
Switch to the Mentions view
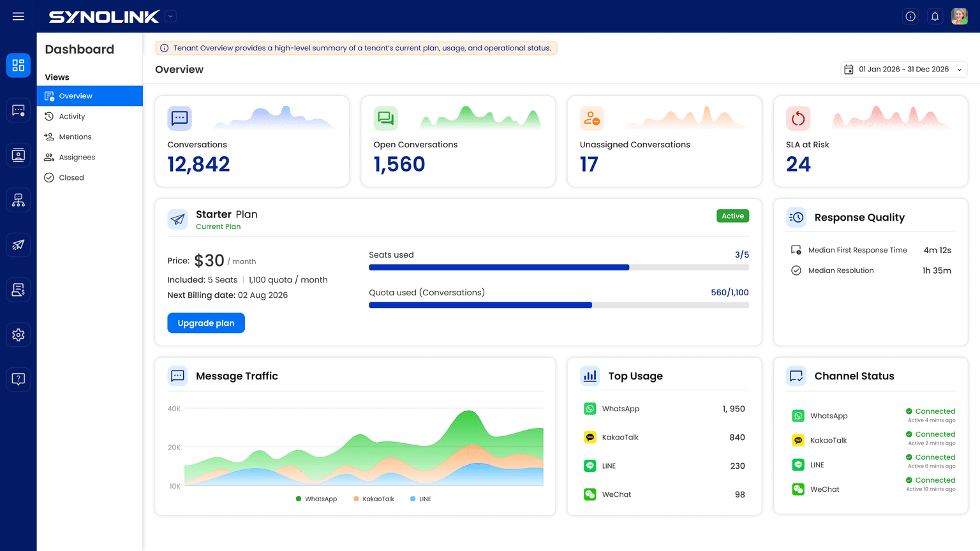pyautogui.click(x=90, y=136)
